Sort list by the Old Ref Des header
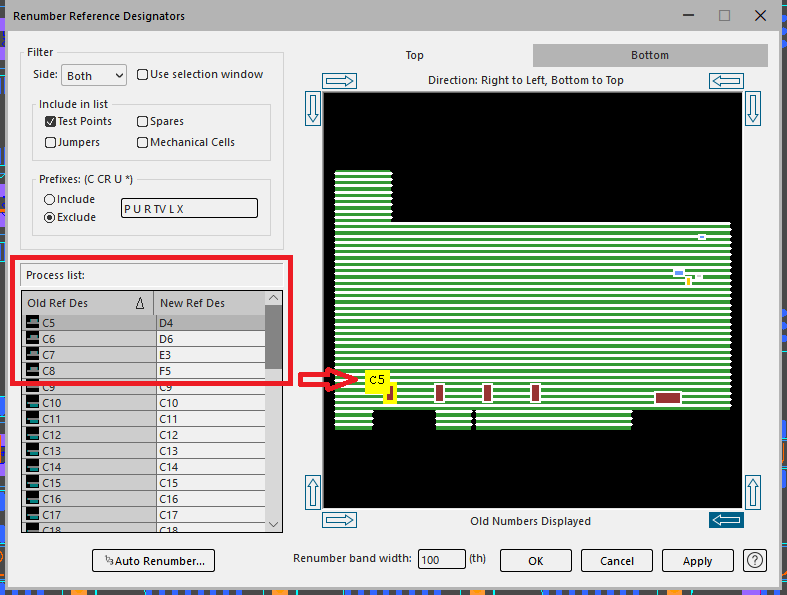The height and width of the screenshot is (595, 787). (x=87, y=303)
